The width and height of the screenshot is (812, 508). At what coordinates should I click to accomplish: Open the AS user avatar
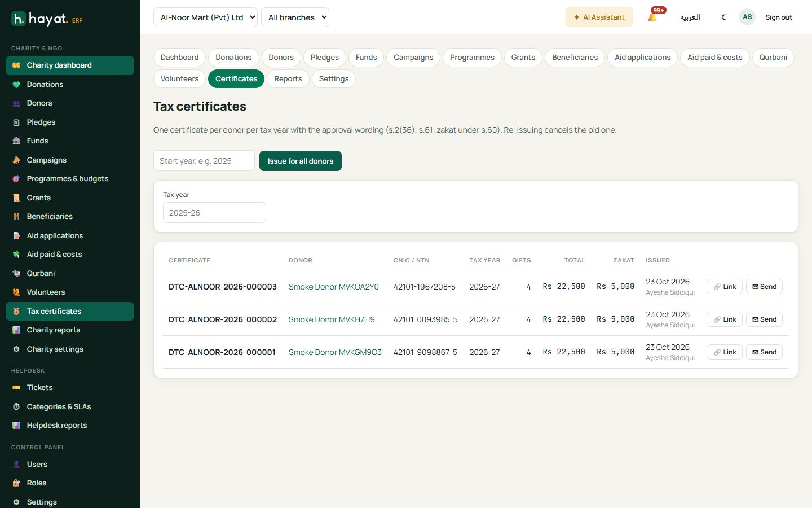click(x=747, y=17)
